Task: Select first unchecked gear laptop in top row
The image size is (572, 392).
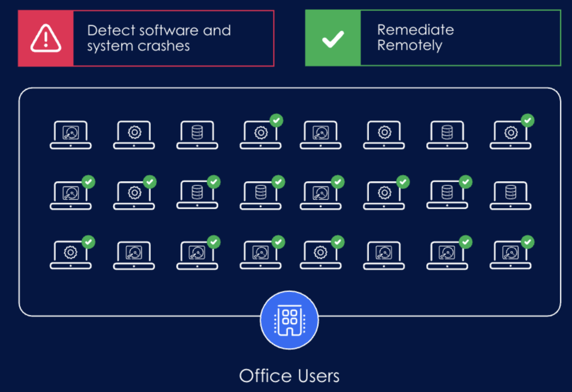Action: (x=134, y=135)
